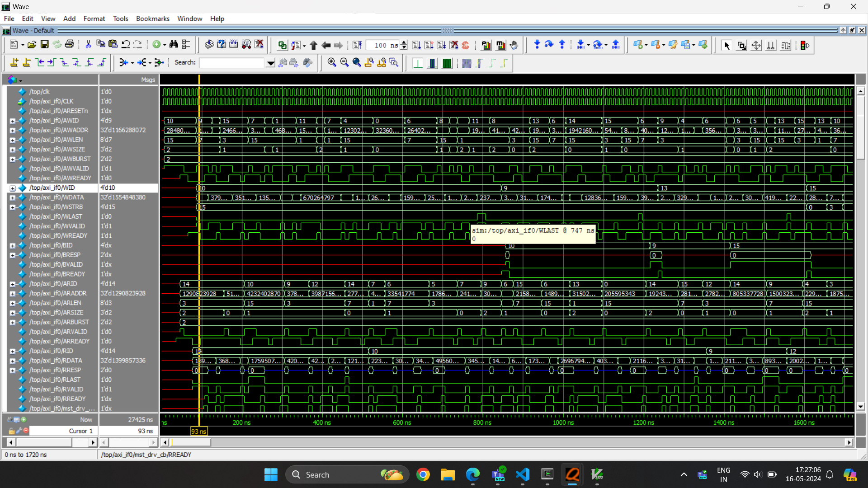The height and width of the screenshot is (488, 868).
Task: Click the Cut scissors icon
Action: coord(88,45)
